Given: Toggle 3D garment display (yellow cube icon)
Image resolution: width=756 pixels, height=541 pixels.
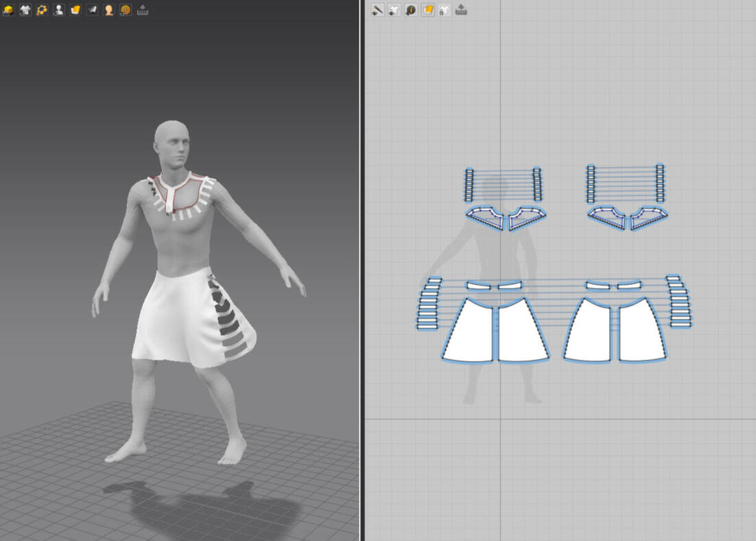Looking at the screenshot, I should pos(8,10).
